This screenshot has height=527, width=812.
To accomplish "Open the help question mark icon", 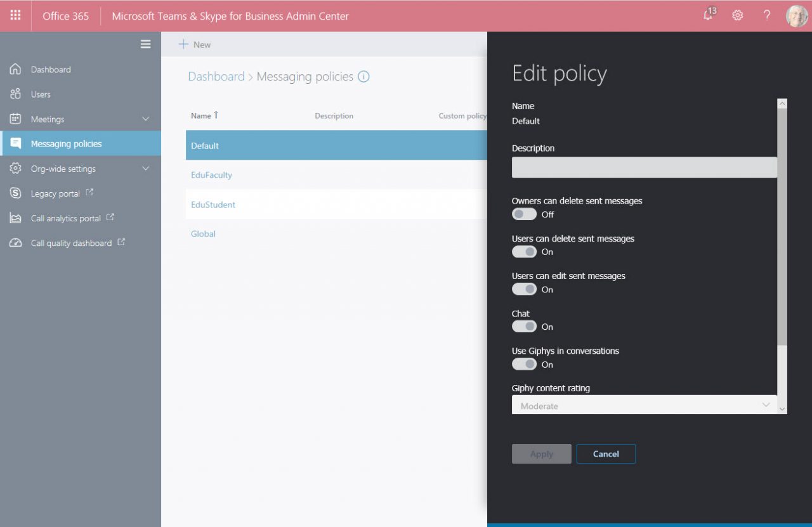I will 767,16.
